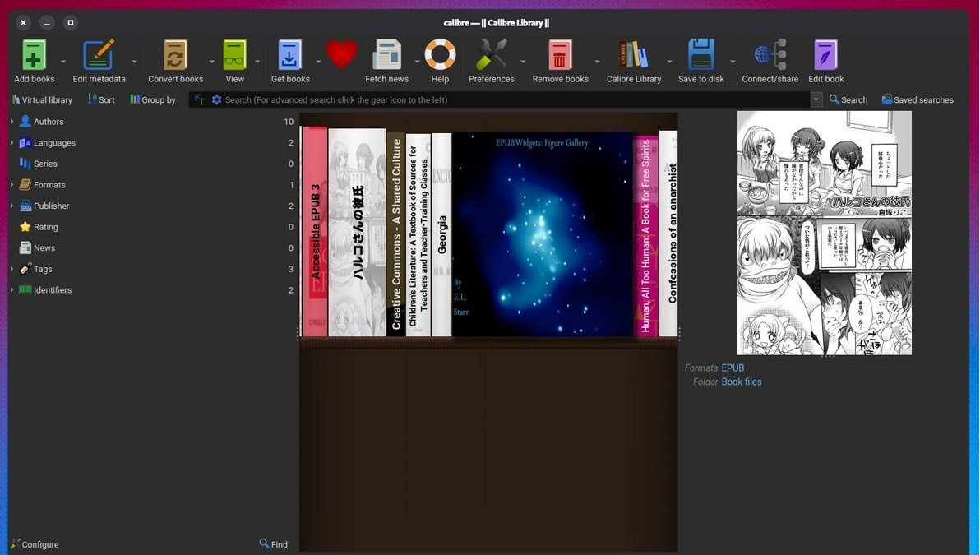Select Accessible EPUB 3 book spine
980x555 pixels.
(315, 231)
